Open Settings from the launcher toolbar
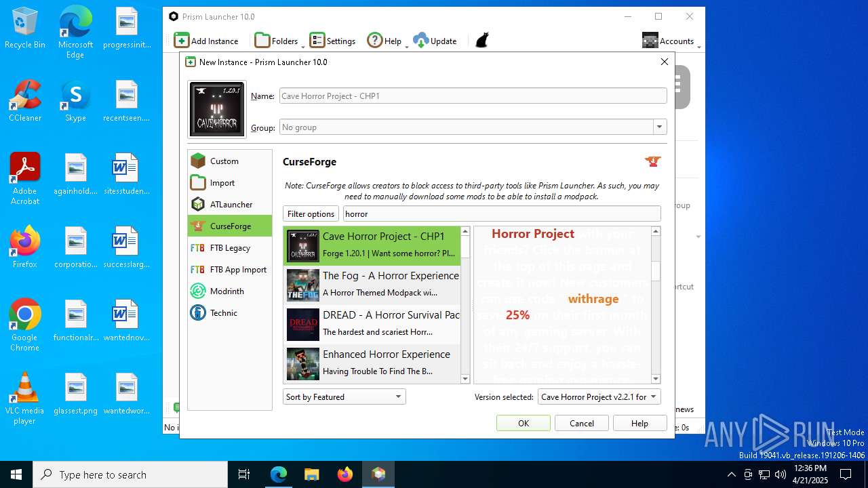This screenshot has height=488, width=868. point(332,41)
